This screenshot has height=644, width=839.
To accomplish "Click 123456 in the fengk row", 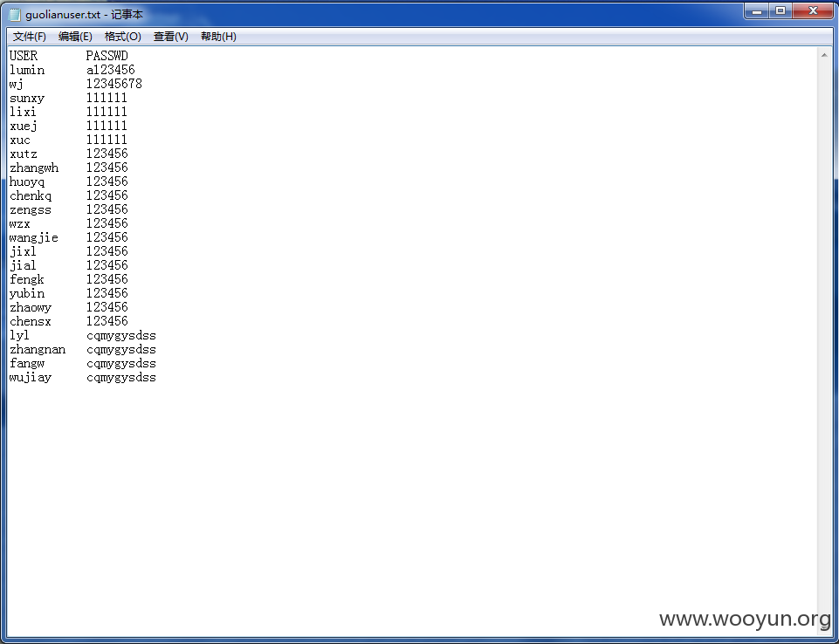I will (x=107, y=278).
